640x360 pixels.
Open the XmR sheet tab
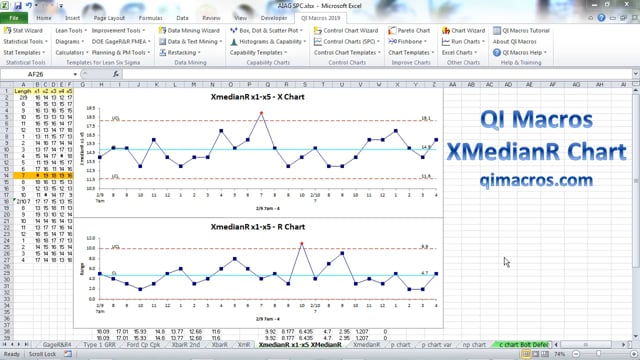(x=244, y=345)
